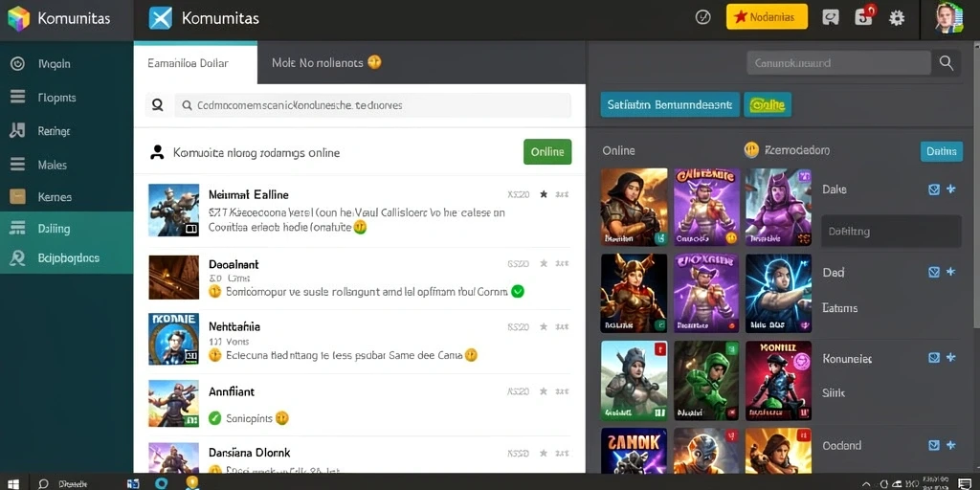Star the Neiumat Ealline entry
This screenshot has width=980, height=490.
544,194
